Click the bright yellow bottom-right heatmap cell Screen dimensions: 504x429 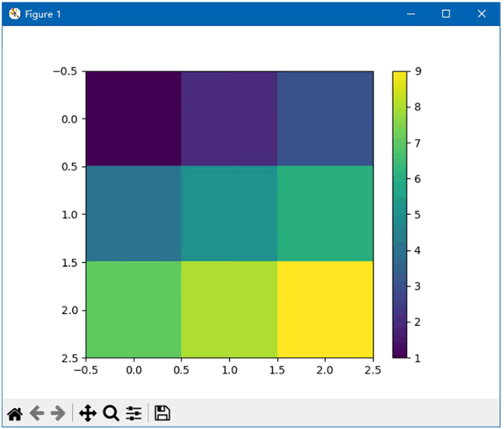pyautogui.click(x=325, y=309)
